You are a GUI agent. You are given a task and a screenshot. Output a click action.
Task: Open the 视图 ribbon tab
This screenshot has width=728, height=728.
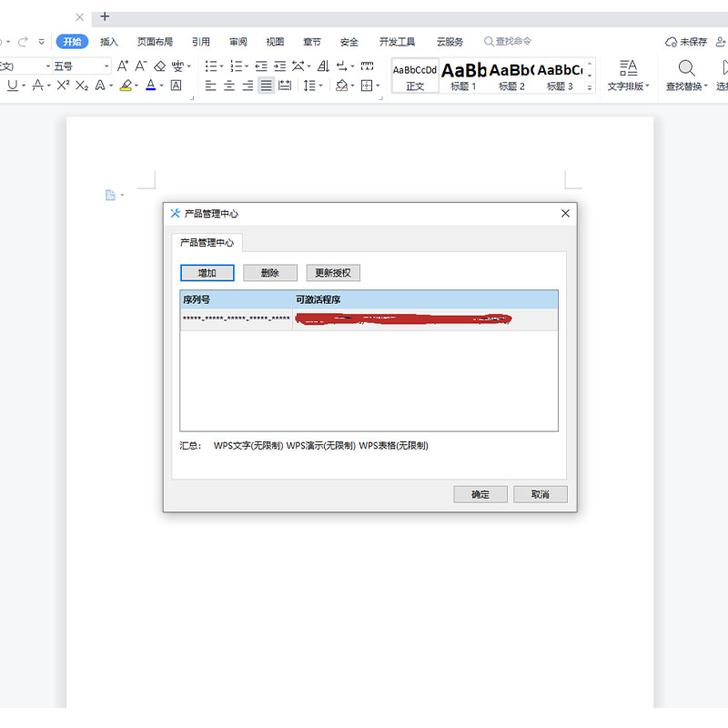click(x=275, y=42)
